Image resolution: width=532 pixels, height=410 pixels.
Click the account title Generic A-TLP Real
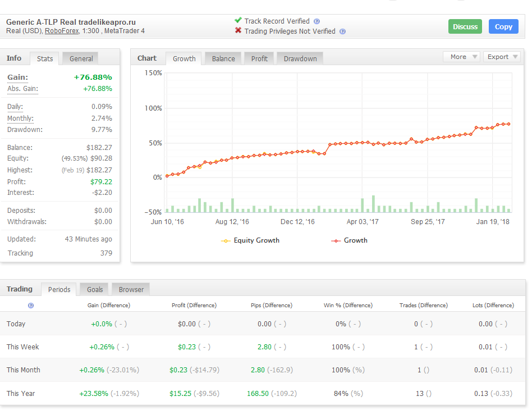(x=71, y=22)
